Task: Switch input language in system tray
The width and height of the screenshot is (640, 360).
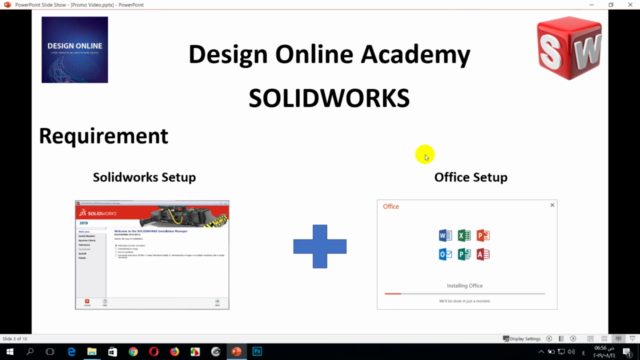Action: 583,352
